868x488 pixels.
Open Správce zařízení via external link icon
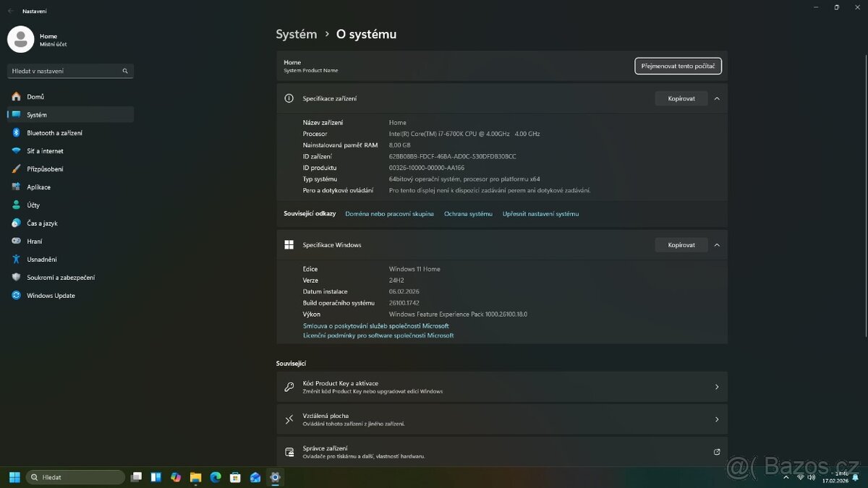tap(717, 451)
